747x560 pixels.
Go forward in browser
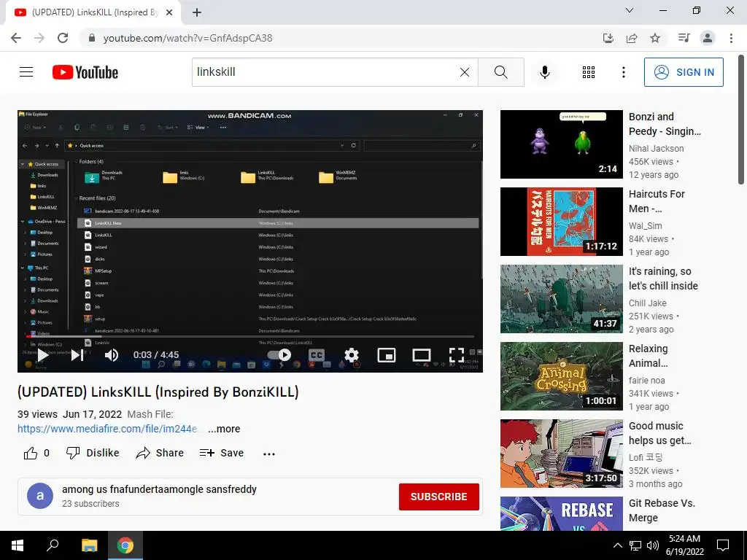(x=39, y=38)
